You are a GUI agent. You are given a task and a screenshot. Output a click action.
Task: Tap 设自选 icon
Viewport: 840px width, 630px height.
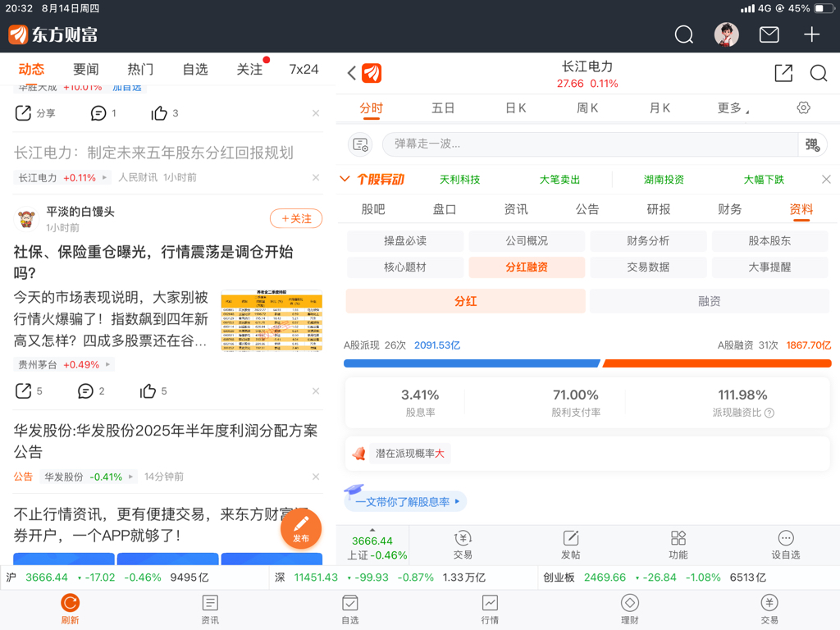tap(785, 546)
